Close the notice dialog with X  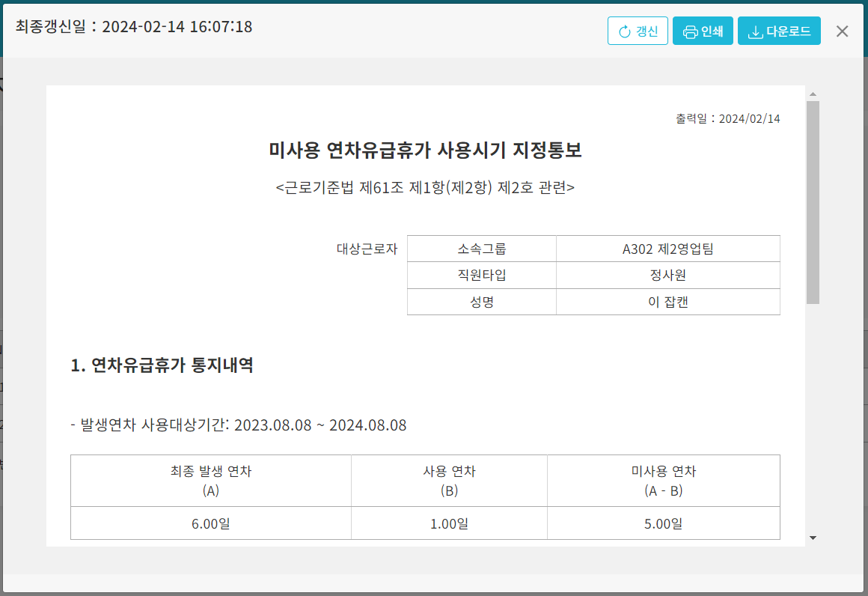[x=842, y=31]
